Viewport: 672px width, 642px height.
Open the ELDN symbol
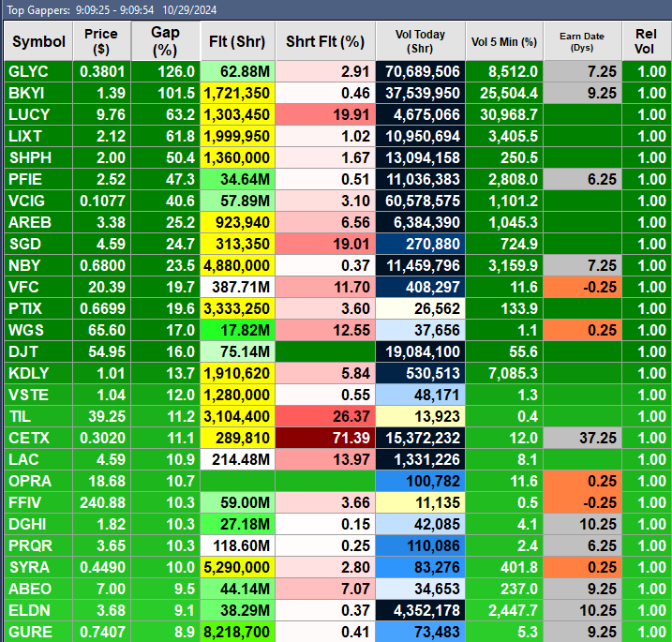click(x=38, y=610)
